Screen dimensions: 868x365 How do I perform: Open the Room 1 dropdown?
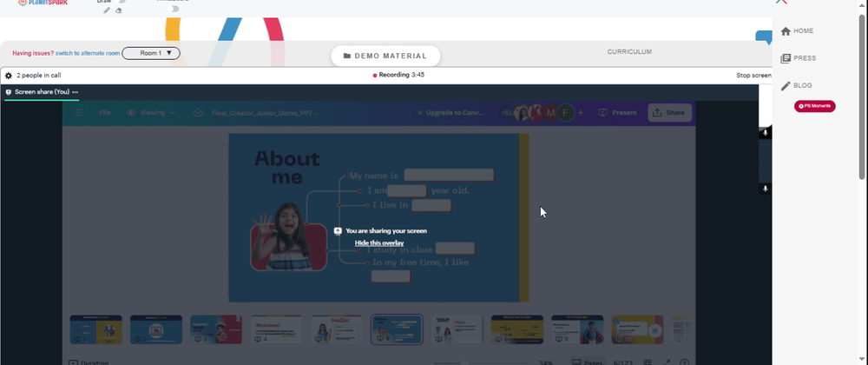click(150, 53)
